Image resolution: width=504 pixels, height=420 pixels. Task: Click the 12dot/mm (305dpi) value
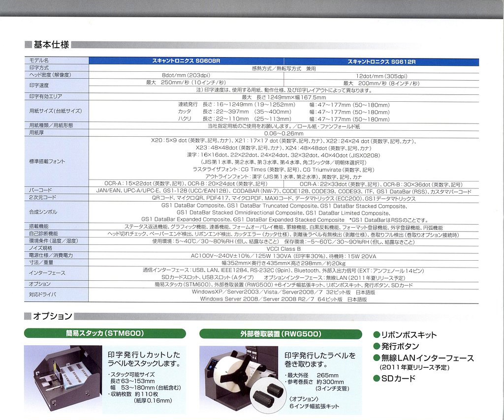[x=381, y=76]
